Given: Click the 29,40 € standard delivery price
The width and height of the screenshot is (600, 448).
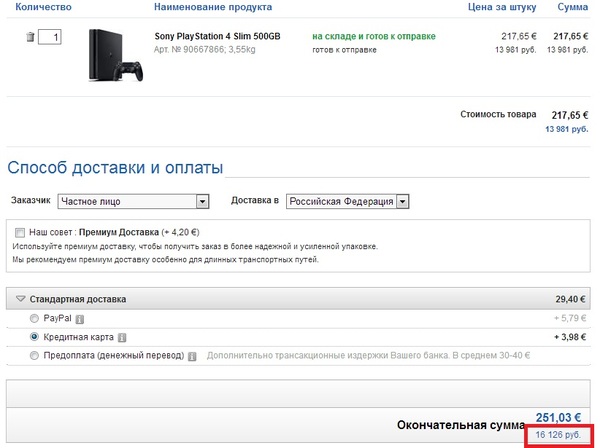Looking at the screenshot, I should (571, 299).
